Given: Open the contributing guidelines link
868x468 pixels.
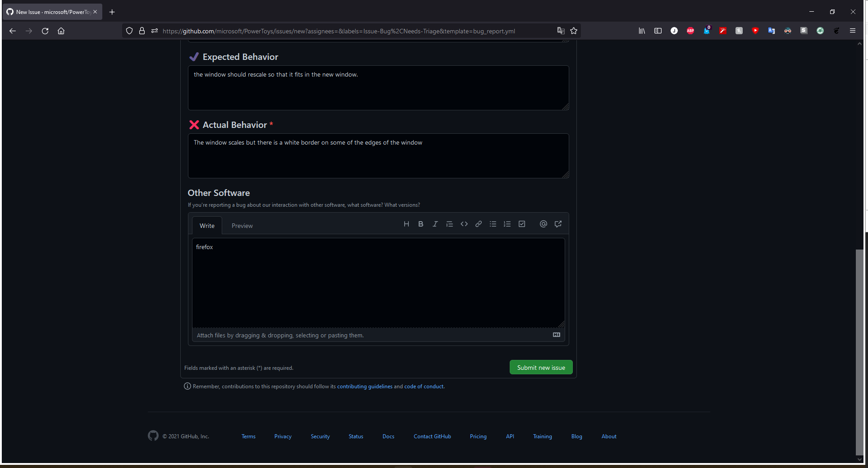Looking at the screenshot, I should pyautogui.click(x=365, y=386).
